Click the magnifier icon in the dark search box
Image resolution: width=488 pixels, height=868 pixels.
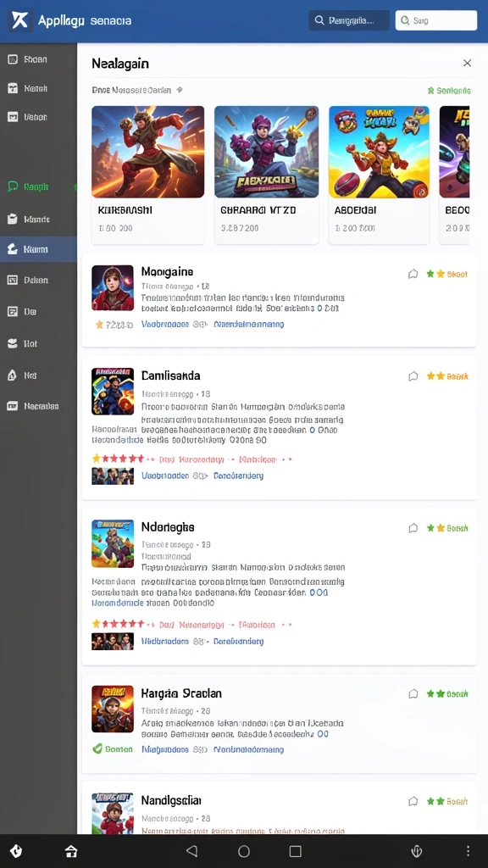click(x=319, y=20)
